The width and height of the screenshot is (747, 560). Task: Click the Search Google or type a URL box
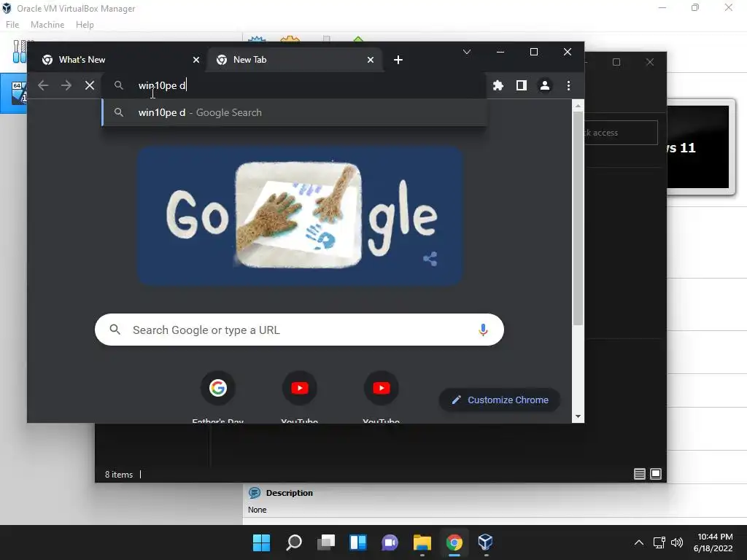[299, 330]
